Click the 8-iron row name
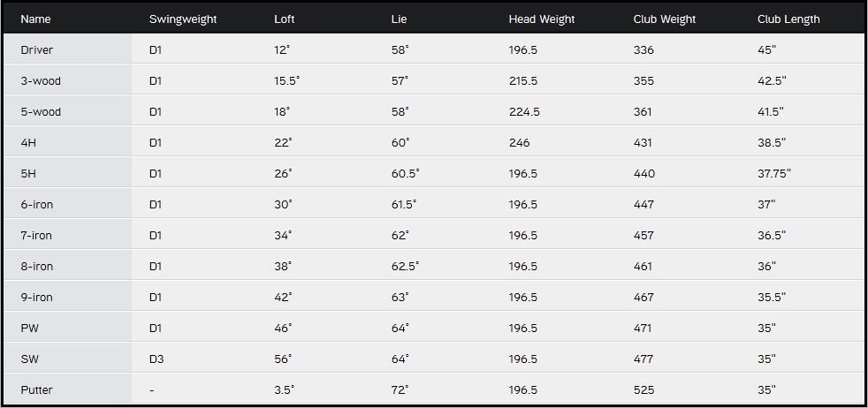This screenshot has width=868, height=408. 37,267
